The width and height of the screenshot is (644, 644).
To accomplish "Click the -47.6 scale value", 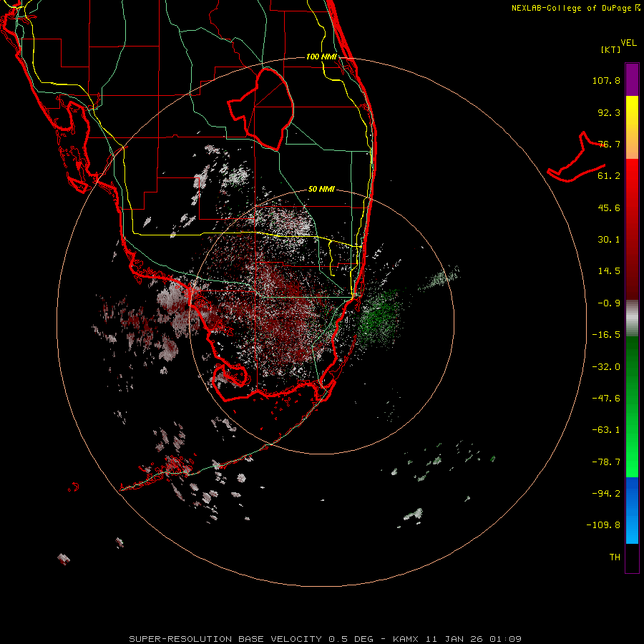I will pos(606,399).
